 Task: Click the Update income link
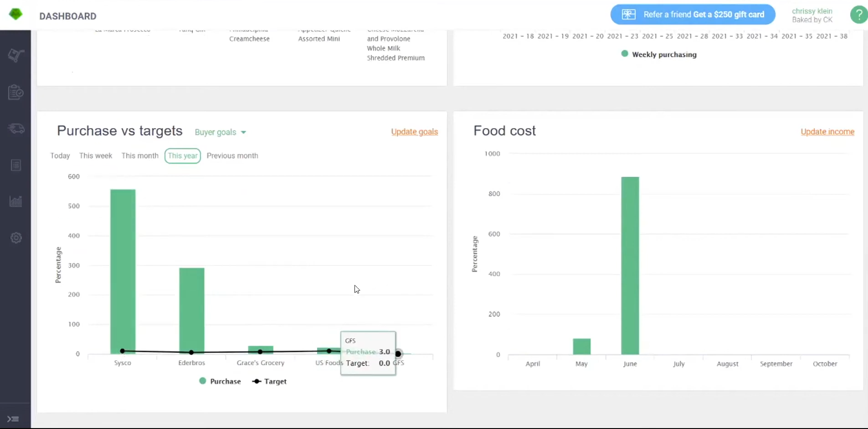pos(827,132)
